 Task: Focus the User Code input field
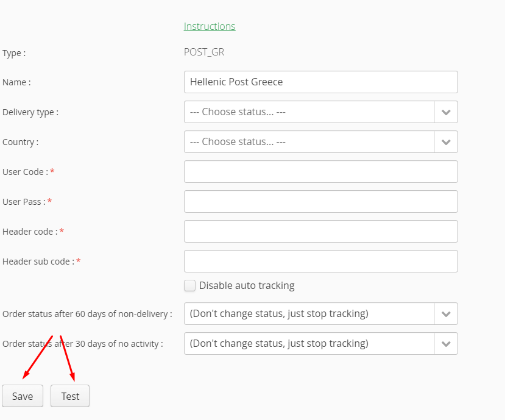pyautogui.click(x=321, y=171)
